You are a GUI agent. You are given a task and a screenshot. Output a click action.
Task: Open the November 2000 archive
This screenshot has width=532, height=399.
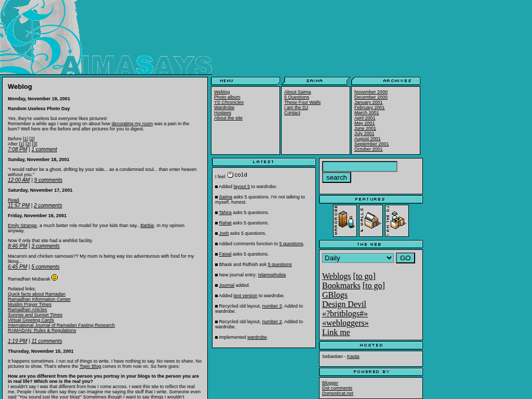click(x=370, y=92)
